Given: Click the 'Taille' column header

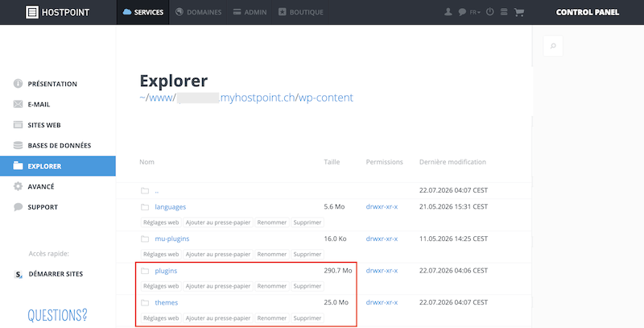Looking at the screenshot, I should 332,162.
